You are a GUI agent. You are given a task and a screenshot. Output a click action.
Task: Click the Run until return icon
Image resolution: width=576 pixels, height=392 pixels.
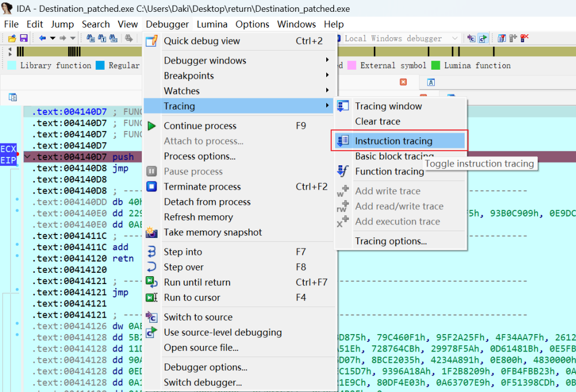pos(152,282)
